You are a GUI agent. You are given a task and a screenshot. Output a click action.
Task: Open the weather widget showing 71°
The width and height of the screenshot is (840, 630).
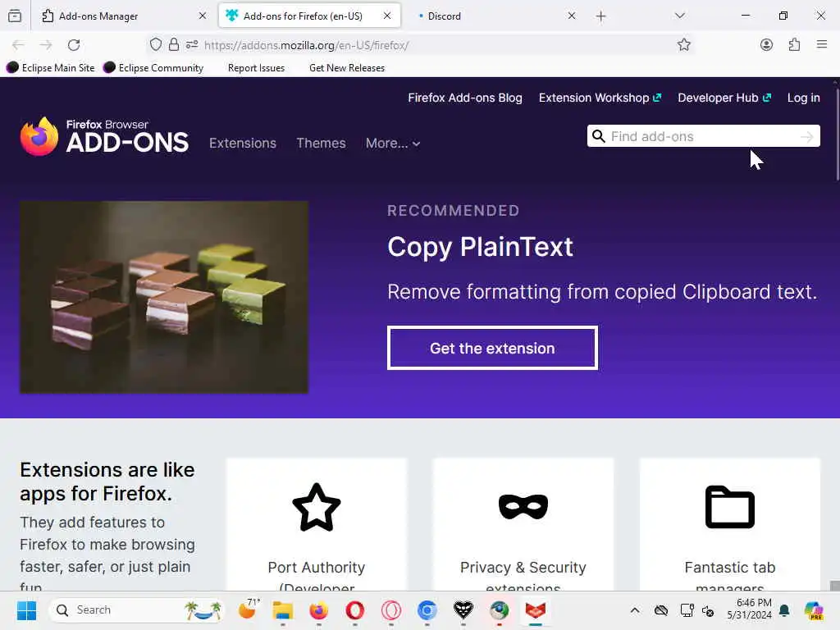click(x=248, y=609)
